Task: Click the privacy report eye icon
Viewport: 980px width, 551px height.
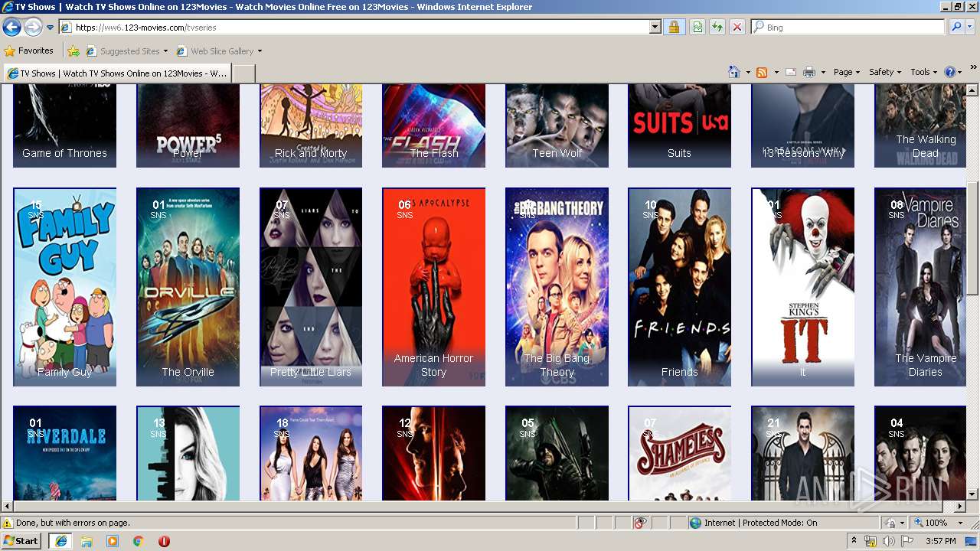Action: pos(640,523)
